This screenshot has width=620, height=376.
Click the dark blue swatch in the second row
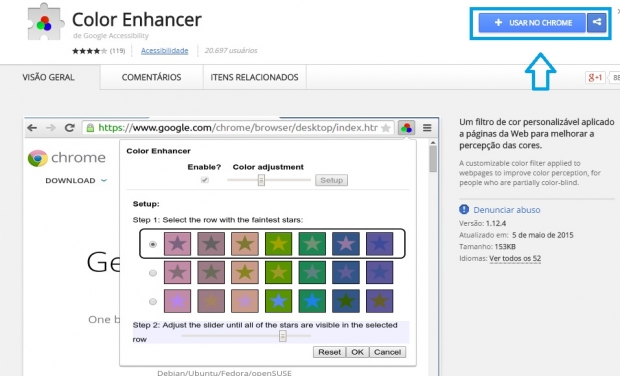[346, 272]
